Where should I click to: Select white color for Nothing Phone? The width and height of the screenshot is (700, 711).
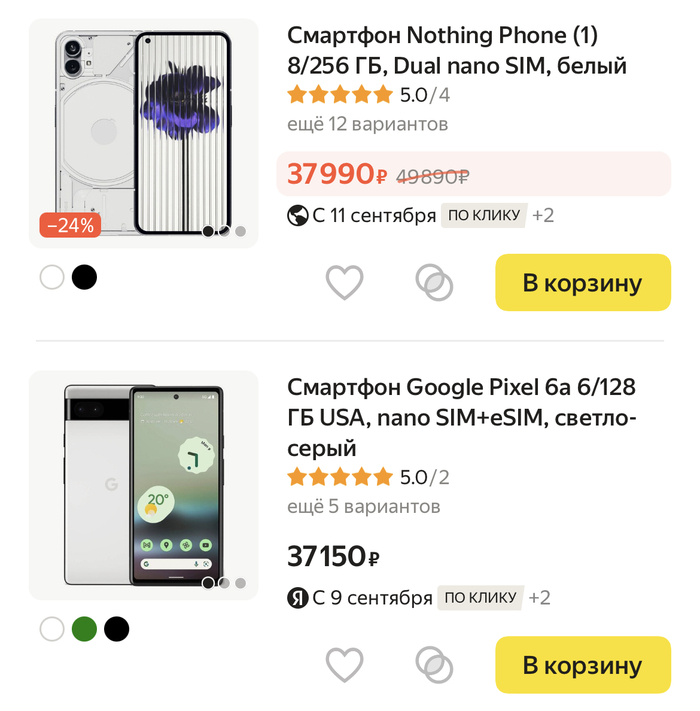[x=52, y=277]
